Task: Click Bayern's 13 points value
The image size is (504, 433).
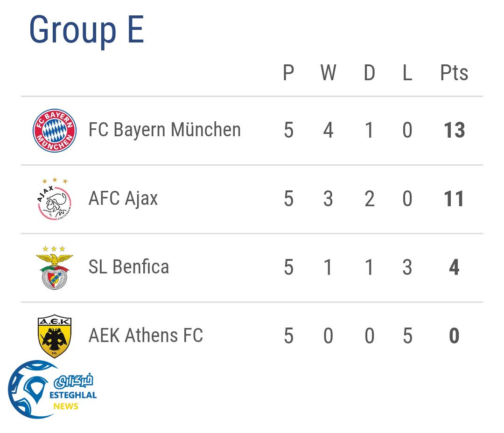Action: pos(454,131)
